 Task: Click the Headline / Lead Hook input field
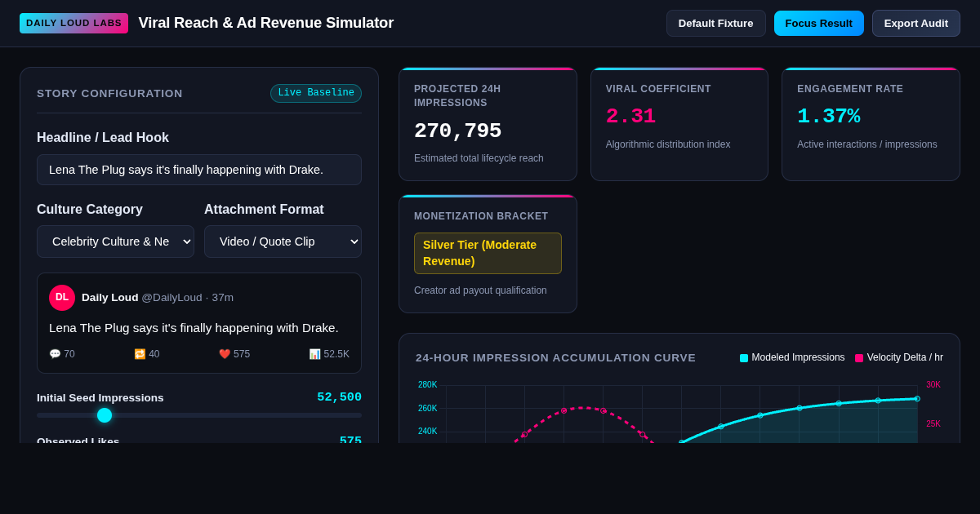tap(199, 170)
